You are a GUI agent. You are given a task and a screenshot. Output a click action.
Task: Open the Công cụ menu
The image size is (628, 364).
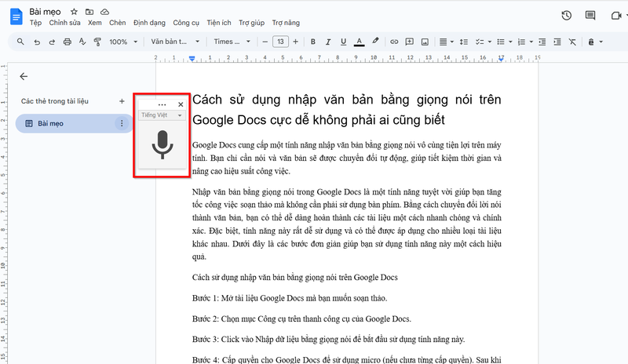186,23
